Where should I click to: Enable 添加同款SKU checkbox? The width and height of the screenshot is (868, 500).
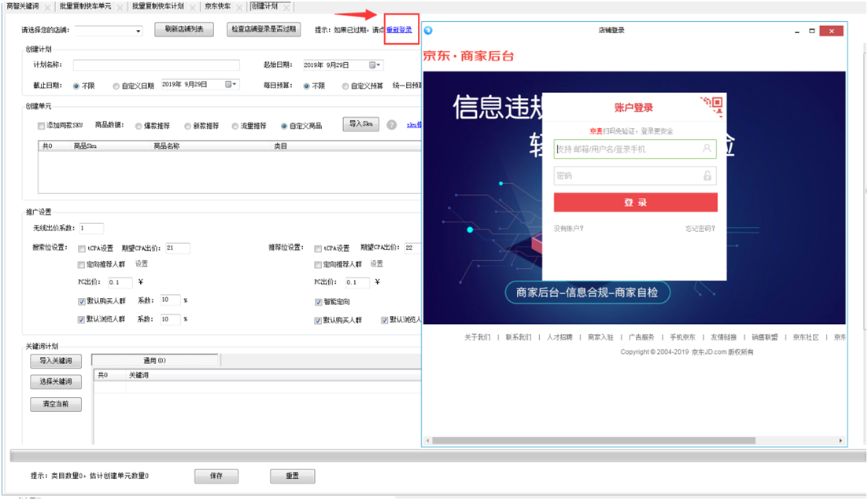coord(41,126)
